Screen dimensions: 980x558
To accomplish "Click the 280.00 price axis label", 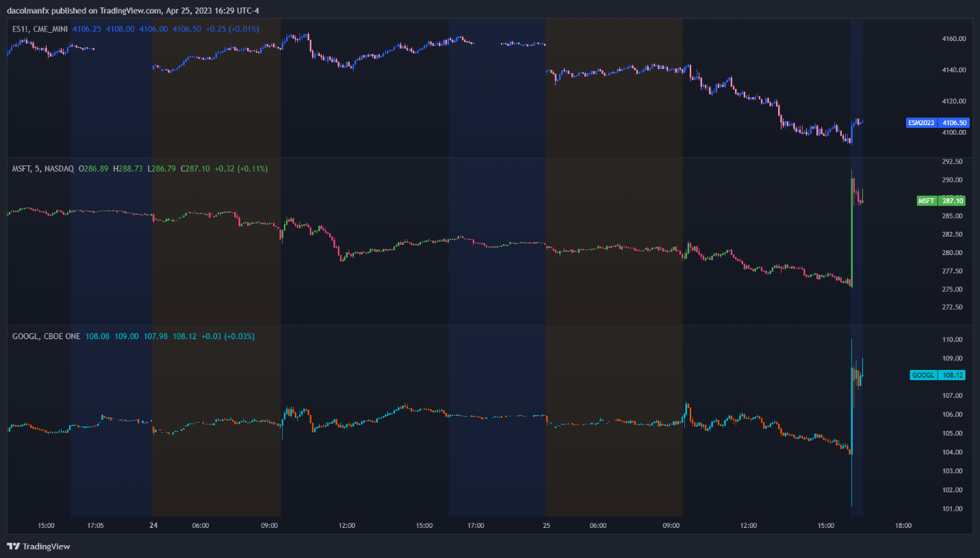I will pos(953,253).
